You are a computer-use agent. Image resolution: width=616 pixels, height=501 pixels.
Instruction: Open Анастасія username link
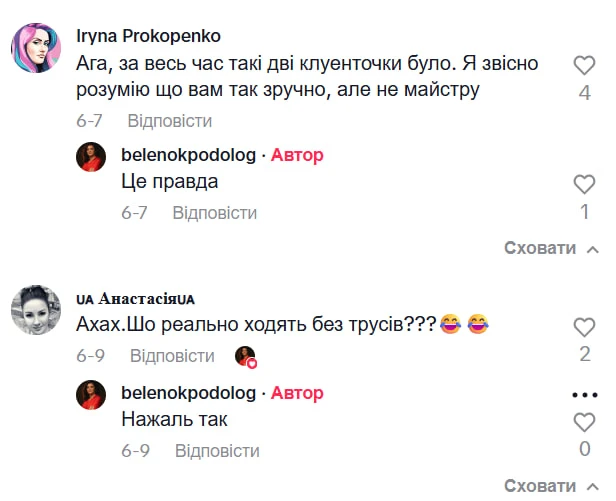point(136,298)
